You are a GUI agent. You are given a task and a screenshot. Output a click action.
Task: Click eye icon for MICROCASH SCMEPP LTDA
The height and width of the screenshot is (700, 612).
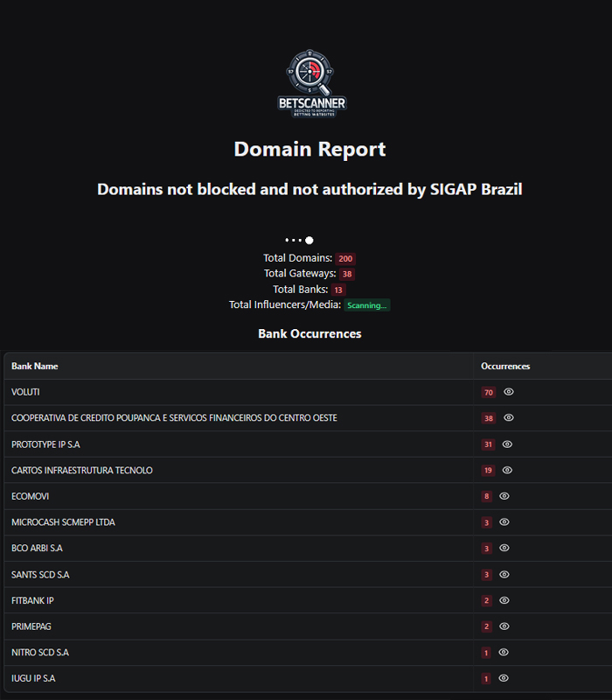pos(504,521)
